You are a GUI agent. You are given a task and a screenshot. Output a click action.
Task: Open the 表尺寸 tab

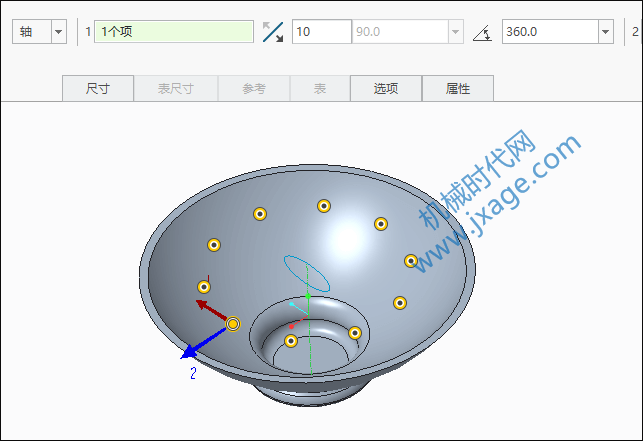point(176,88)
